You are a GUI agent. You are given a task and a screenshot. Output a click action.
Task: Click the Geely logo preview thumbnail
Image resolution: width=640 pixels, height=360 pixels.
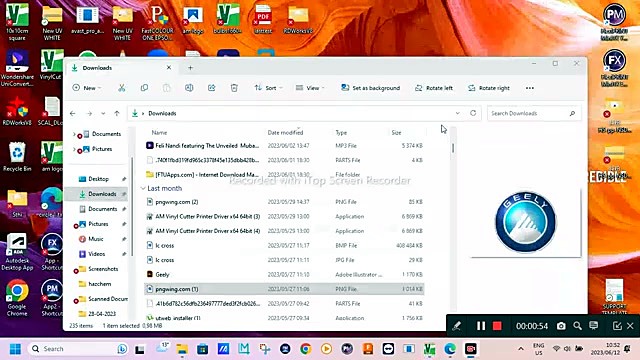tap(525, 222)
